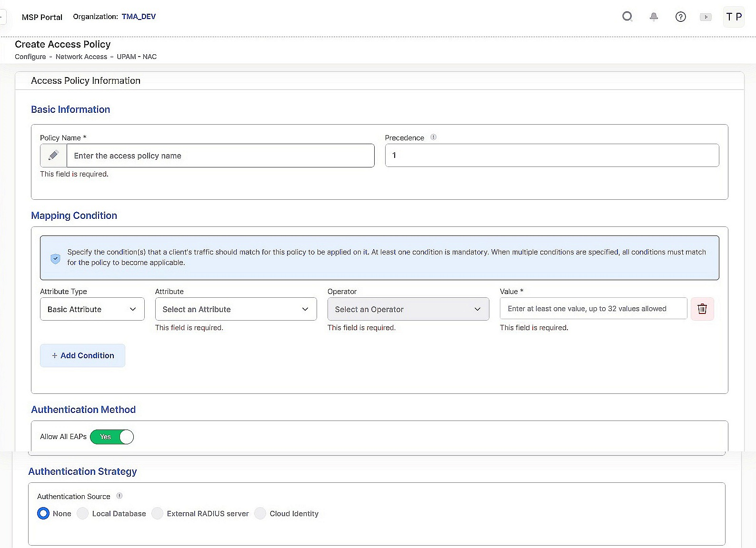
Task: Select Cloud Identity authentication source
Action: tap(260, 513)
